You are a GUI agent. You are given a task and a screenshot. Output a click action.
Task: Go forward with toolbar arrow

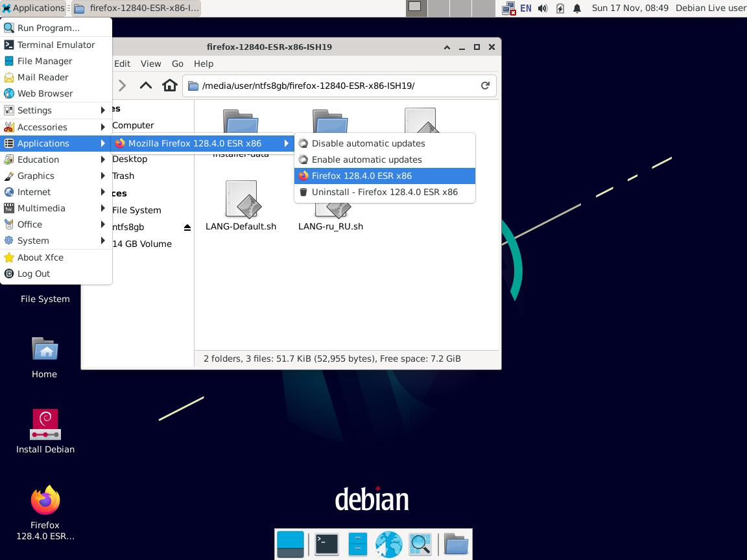(x=123, y=86)
